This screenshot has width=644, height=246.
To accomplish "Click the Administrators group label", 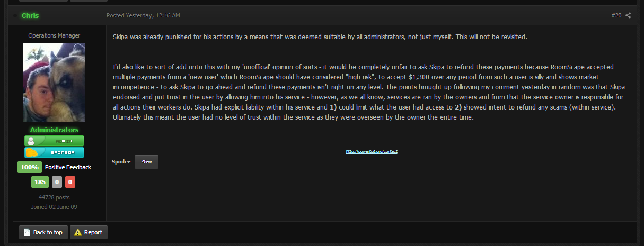I will point(54,130).
